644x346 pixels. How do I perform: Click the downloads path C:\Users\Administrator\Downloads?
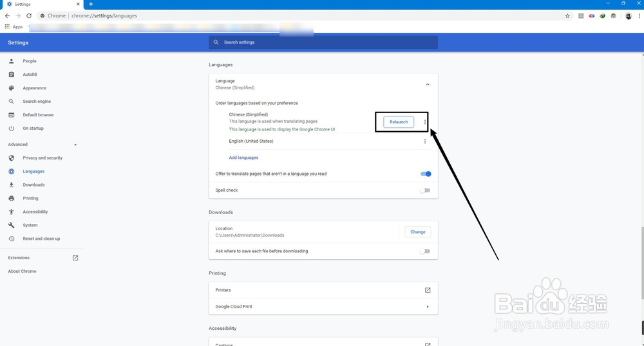click(x=250, y=235)
